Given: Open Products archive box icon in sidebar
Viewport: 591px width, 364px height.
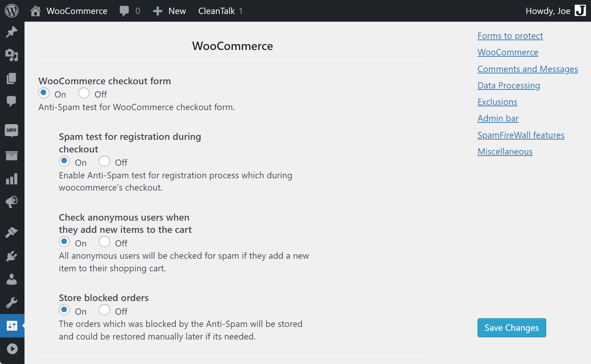Looking at the screenshot, I should pyautogui.click(x=12, y=156).
